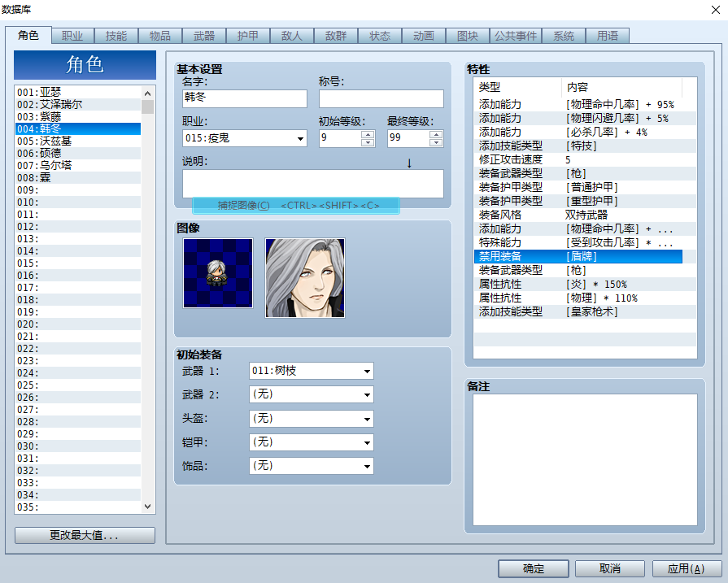Open the 状态 tab
This screenshot has height=583, width=728.
380,37
